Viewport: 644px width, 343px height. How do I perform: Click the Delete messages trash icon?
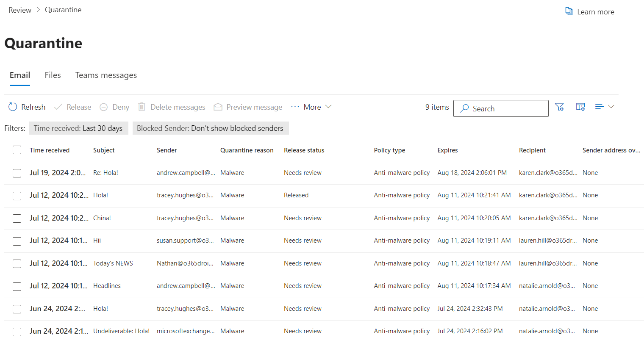[141, 107]
